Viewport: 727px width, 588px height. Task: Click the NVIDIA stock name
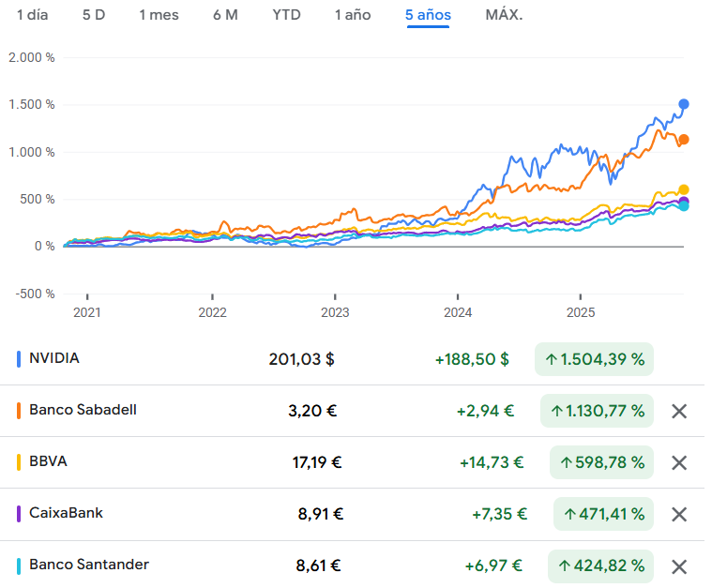tap(54, 358)
